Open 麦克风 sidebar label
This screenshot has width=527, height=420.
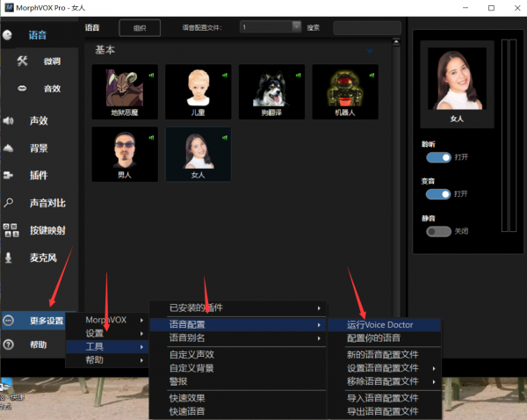[x=43, y=258]
